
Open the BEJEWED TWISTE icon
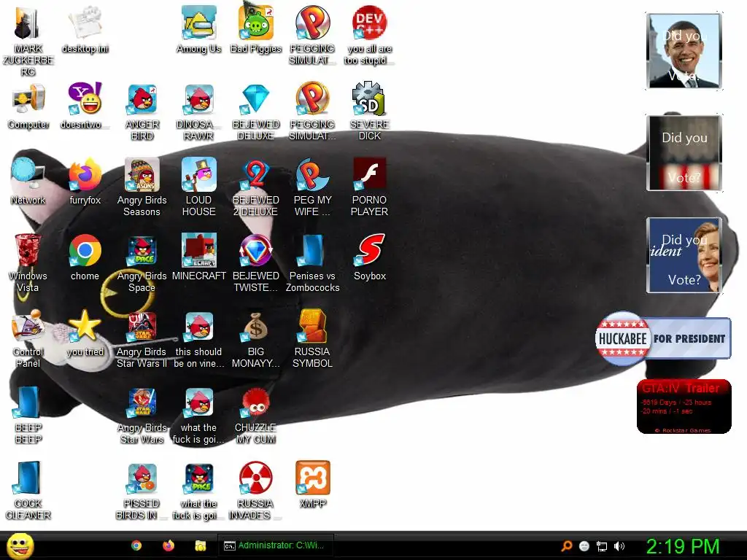(x=256, y=250)
